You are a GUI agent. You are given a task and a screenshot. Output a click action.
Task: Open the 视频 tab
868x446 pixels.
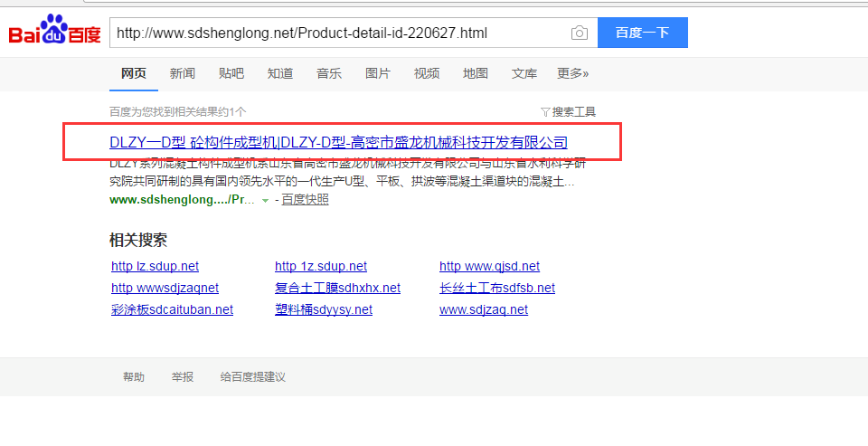[426, 73]
